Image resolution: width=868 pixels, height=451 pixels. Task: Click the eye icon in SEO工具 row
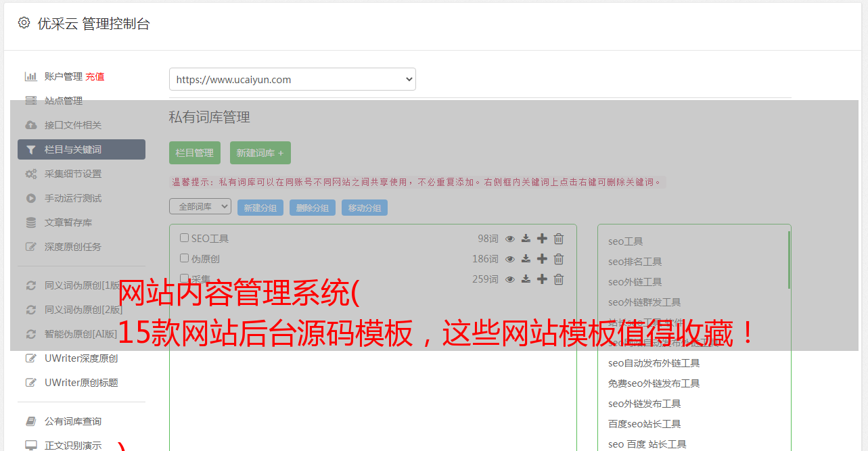(x=510, y=239)
